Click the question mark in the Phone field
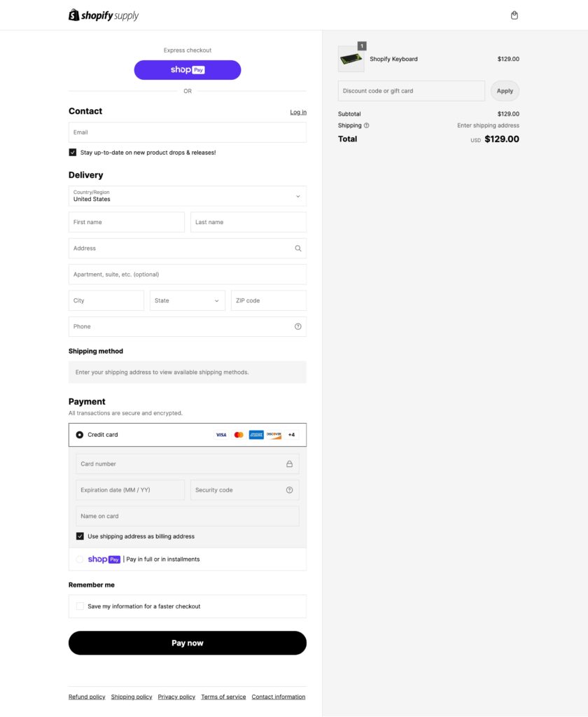 tap(297, 326)
